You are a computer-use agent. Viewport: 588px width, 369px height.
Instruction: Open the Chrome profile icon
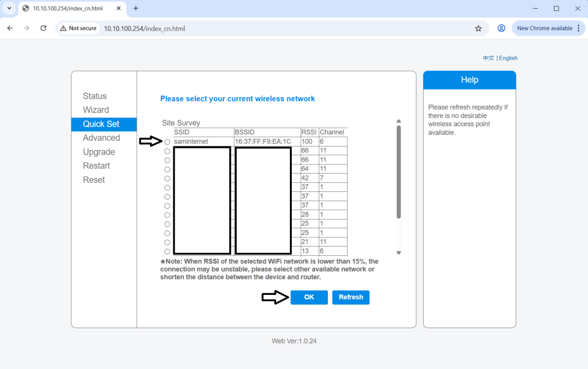501,28
